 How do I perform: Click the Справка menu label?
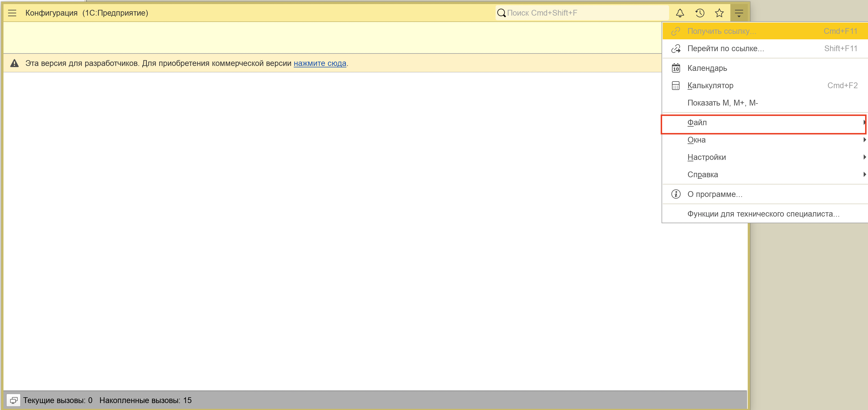coord(703,175)
